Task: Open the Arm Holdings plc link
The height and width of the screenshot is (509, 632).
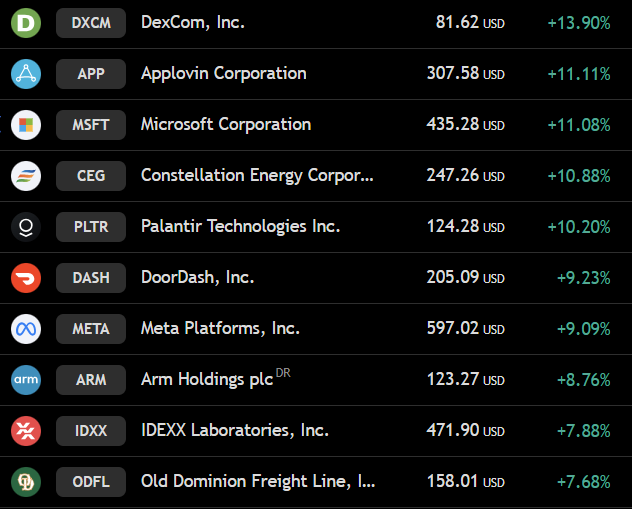Action: 207,380
